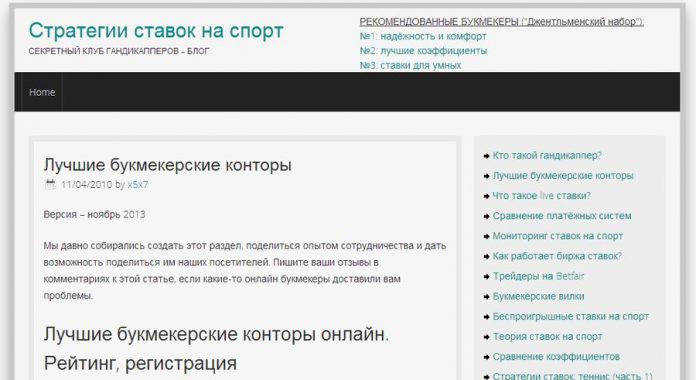Open Сравнение платёжных систем link
The image size is (696, 380).
tap(562, 216)
